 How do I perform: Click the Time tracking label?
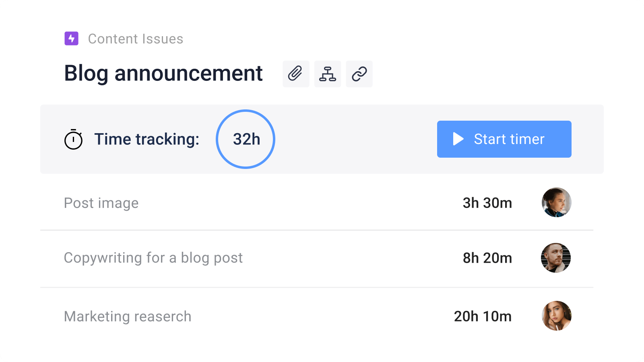click(x=147, y=140)
